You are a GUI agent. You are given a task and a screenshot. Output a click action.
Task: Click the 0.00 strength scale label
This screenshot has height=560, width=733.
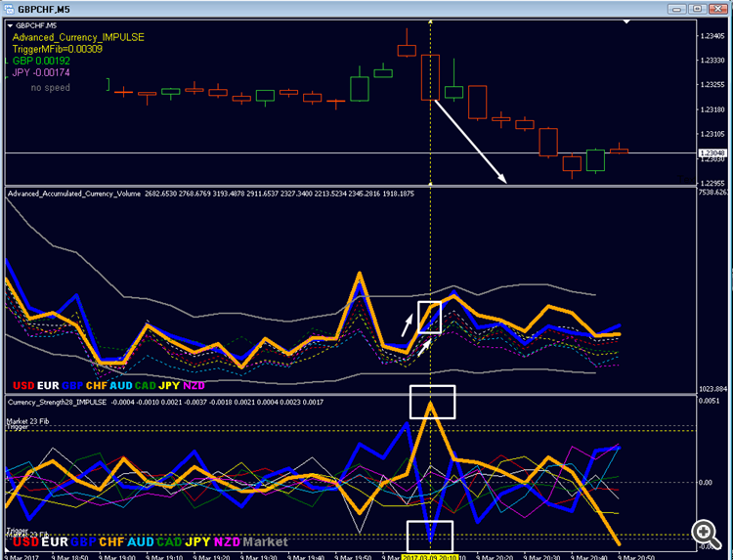(705, 483)
